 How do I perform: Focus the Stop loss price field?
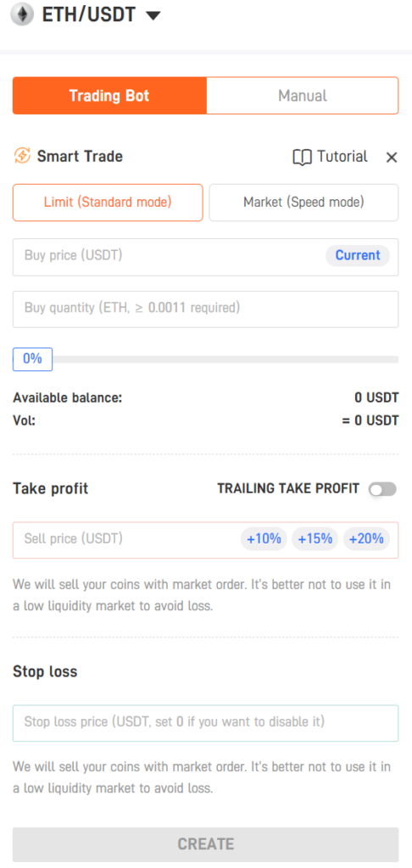(205, 723)
